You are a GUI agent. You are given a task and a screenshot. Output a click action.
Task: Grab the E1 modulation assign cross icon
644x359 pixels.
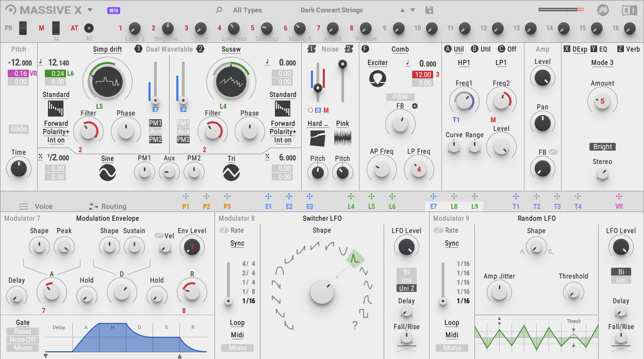[x=268, y=197]
